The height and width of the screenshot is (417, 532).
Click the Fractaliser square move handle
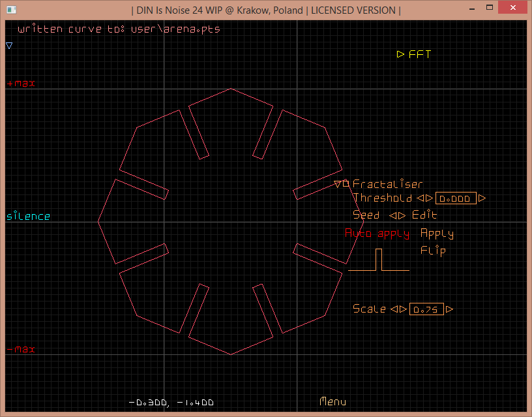[x=346, y=185]
